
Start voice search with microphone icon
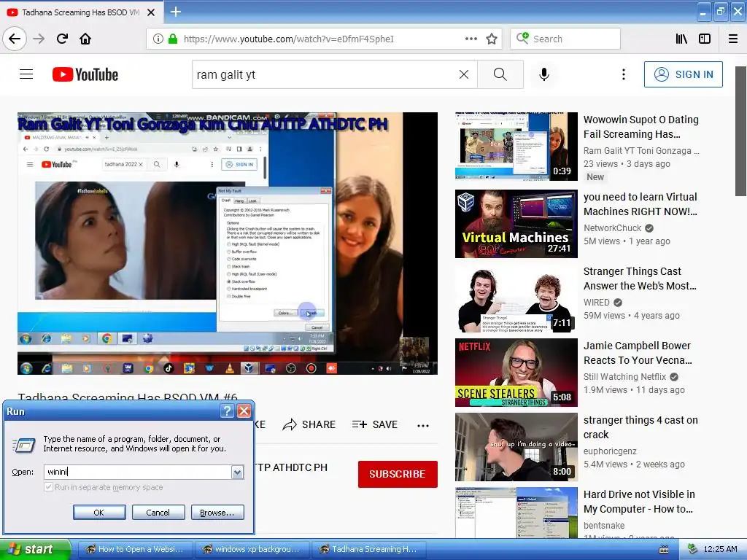pos(544,74)
